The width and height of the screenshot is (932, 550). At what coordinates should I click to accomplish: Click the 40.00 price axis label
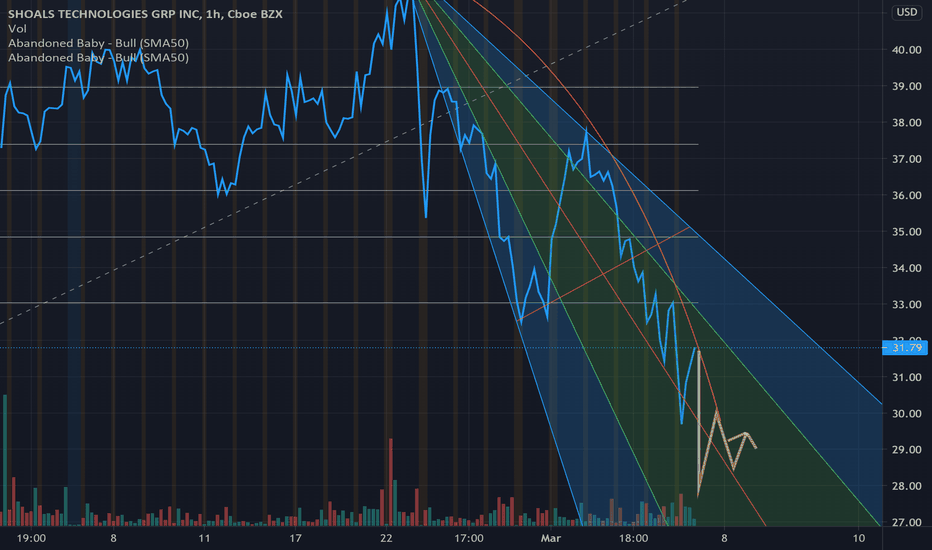point(906,50)
